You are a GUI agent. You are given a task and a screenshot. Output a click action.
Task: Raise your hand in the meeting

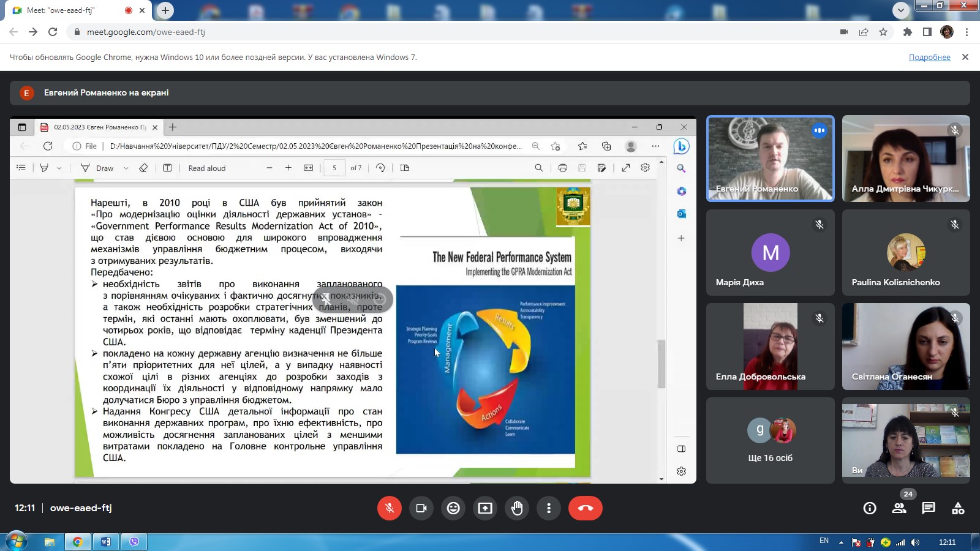[x=517, y=508]
